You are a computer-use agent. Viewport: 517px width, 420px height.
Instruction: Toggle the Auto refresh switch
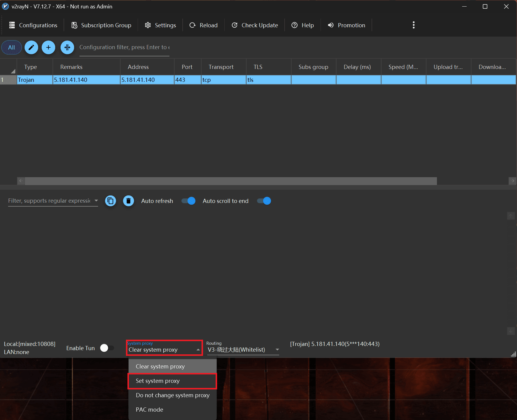pyautogui.click(x=188, y=201)
